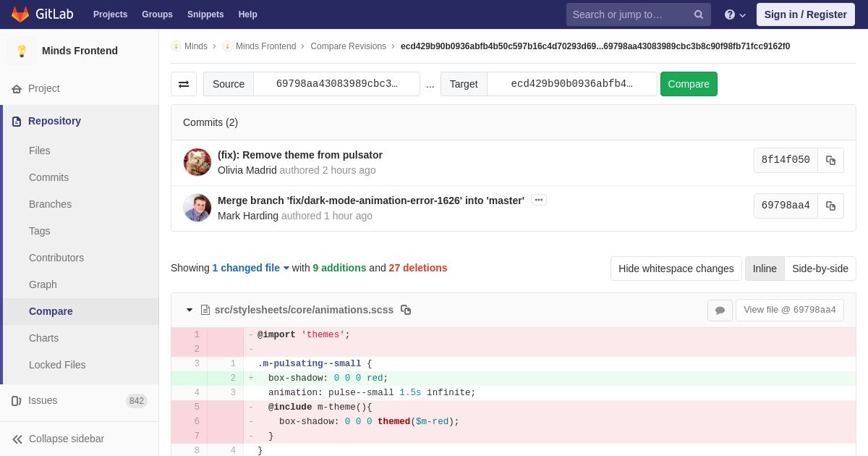Open Tags in Repository sidebar

(39, 231)
